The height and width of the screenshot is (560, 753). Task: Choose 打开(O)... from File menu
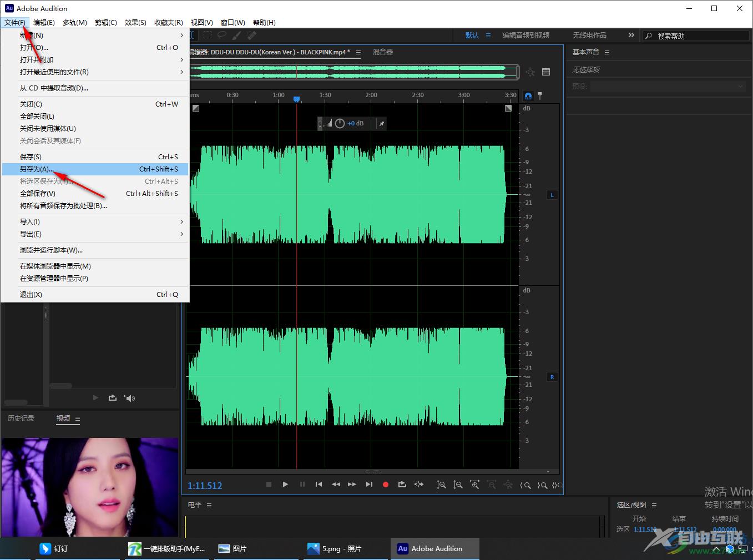point(95,47)
